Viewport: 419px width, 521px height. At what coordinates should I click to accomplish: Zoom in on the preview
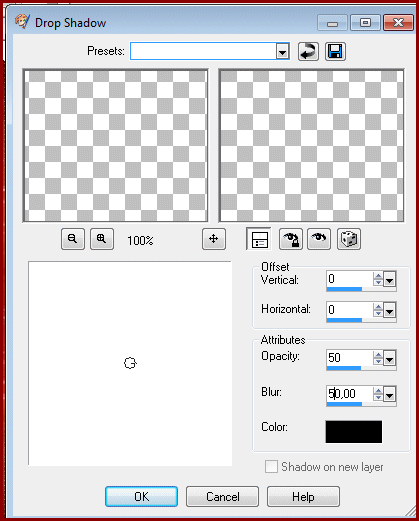point(102,239)
